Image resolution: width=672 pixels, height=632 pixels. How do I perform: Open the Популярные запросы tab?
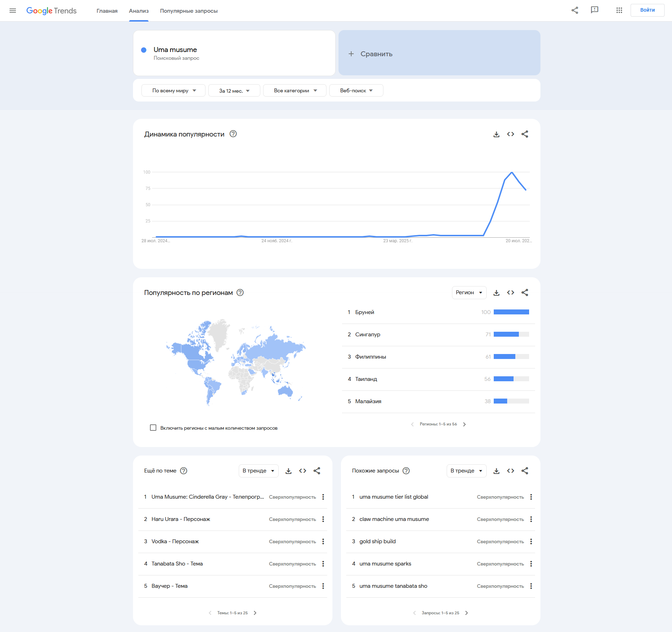[189, 11]
